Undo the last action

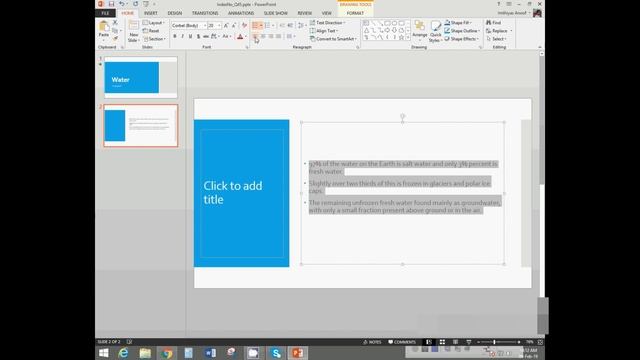tap(122, 4)
